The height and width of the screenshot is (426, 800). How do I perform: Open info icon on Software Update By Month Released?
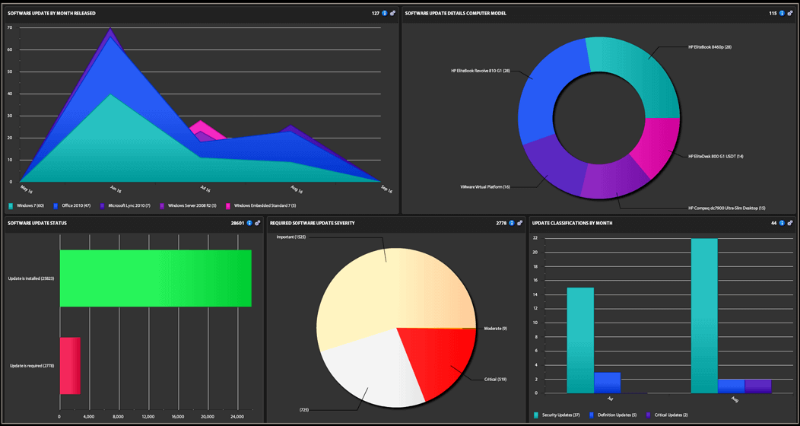(385, 13)
